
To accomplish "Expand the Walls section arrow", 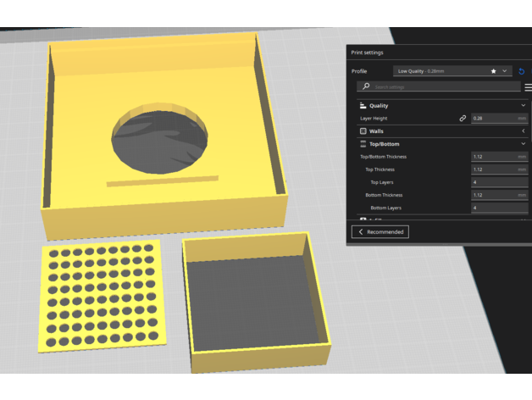I will pos(524,131).
